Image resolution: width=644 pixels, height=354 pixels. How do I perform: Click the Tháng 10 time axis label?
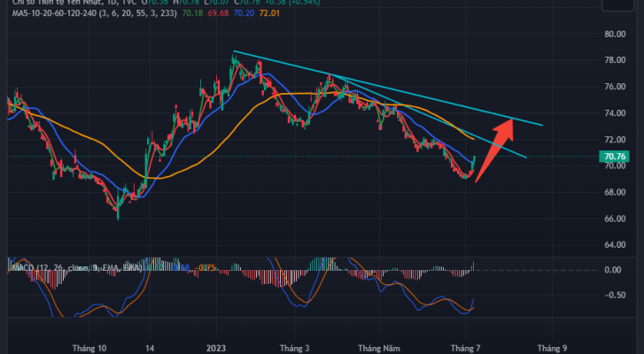89,349
